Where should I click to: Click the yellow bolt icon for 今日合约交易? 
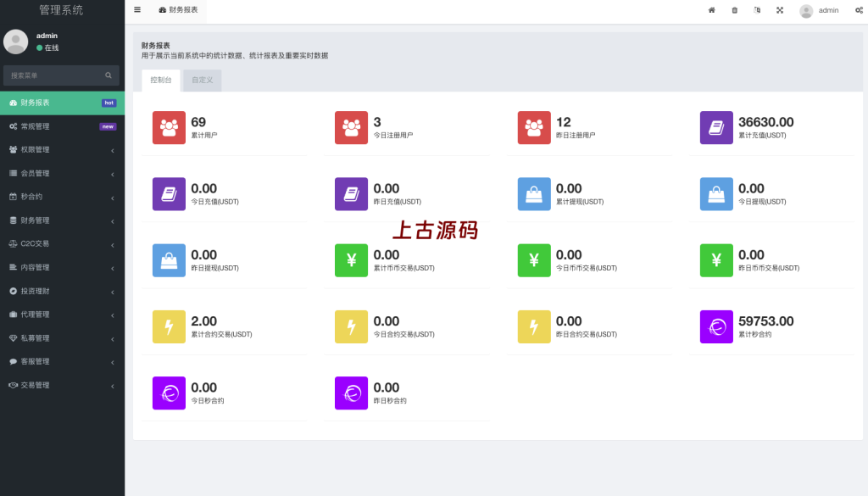(x=351, y=326)
